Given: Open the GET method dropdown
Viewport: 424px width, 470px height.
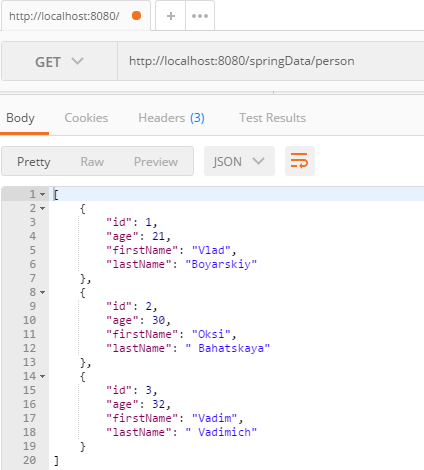Looking at the screenshot, I should pyautogui.click(x=59, y=61).
